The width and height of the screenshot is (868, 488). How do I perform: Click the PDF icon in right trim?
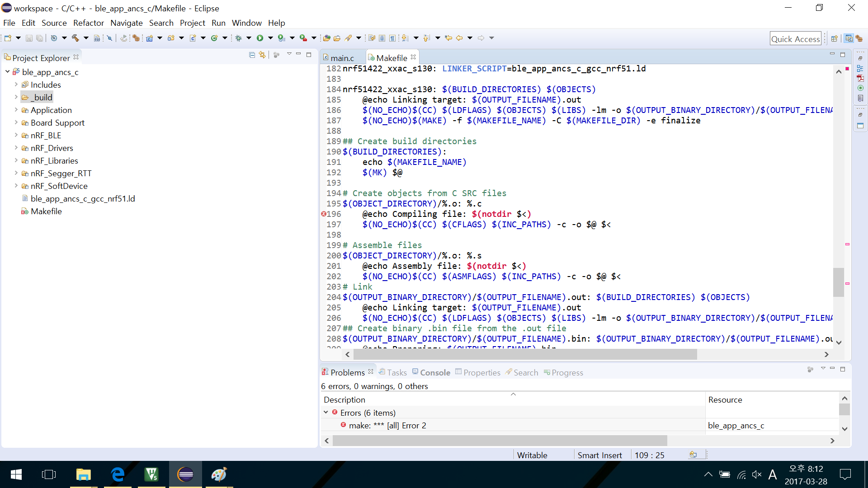point(860,78)
